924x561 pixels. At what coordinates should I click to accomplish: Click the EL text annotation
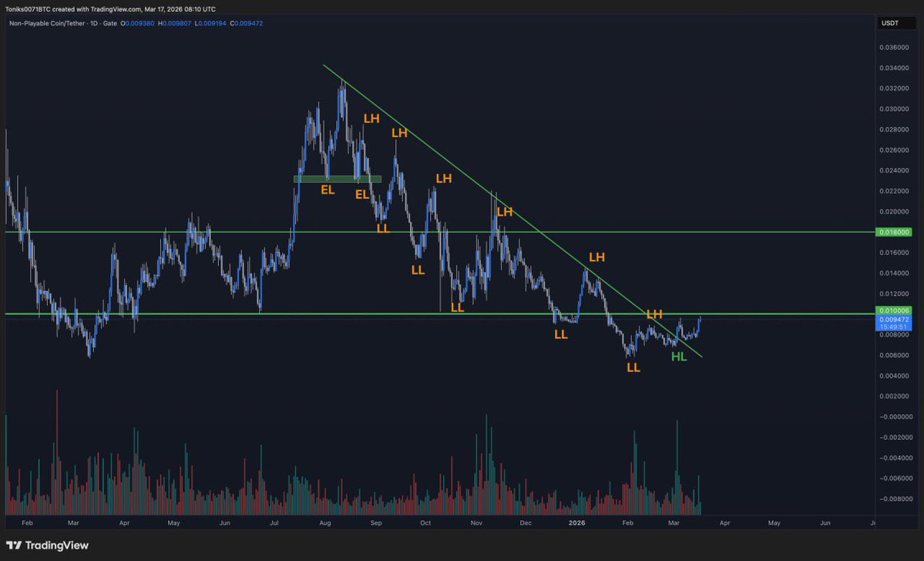coord(328,190)
